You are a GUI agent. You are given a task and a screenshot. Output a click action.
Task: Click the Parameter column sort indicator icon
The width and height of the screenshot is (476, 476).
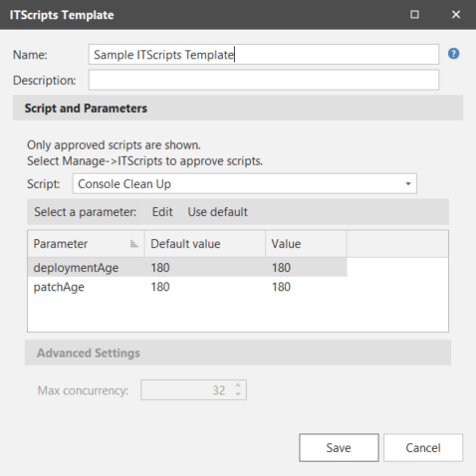click(x=133, y=244)
